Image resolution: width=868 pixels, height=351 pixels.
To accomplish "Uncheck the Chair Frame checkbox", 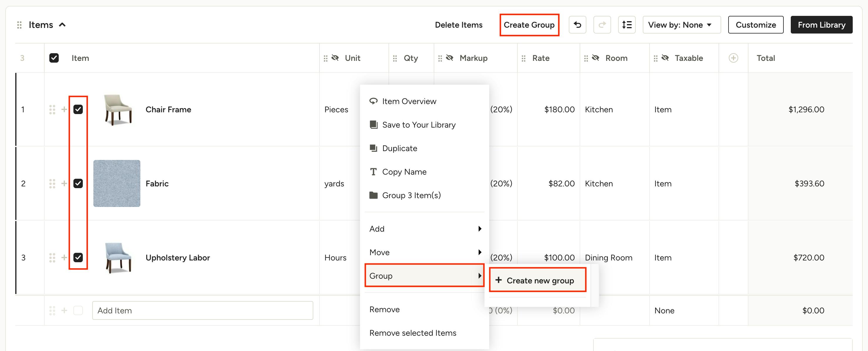I will tap(78, 109).
